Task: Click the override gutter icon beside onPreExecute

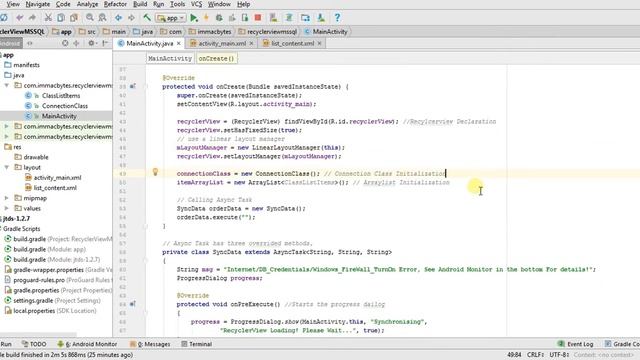Action: 133,304
